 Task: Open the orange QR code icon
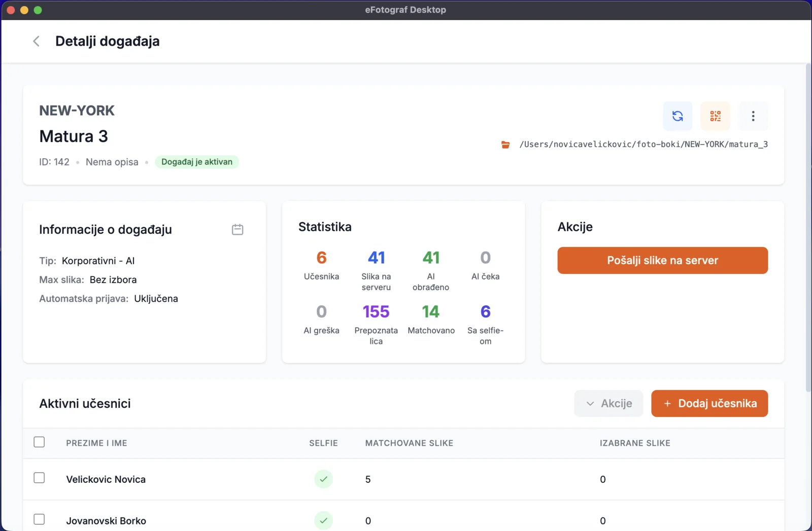[x=716, y=116]
